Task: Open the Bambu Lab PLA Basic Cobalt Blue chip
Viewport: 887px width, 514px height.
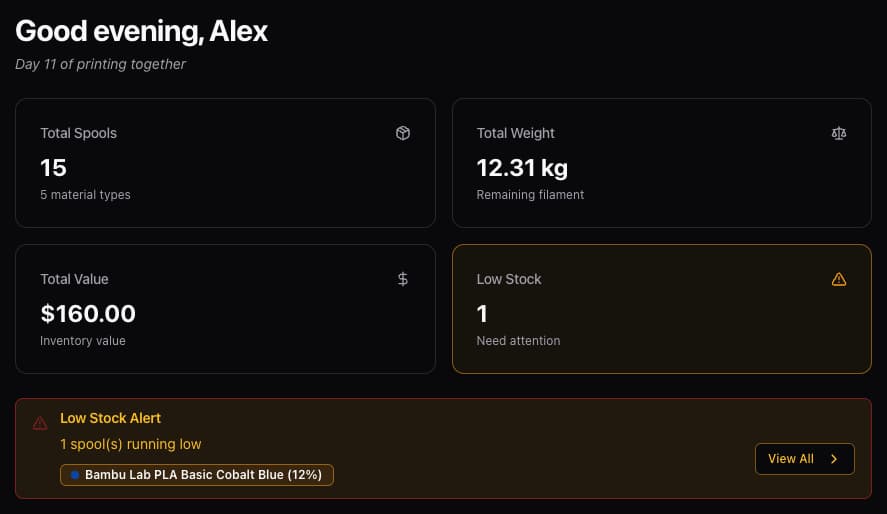Action: tap(197, 475)
